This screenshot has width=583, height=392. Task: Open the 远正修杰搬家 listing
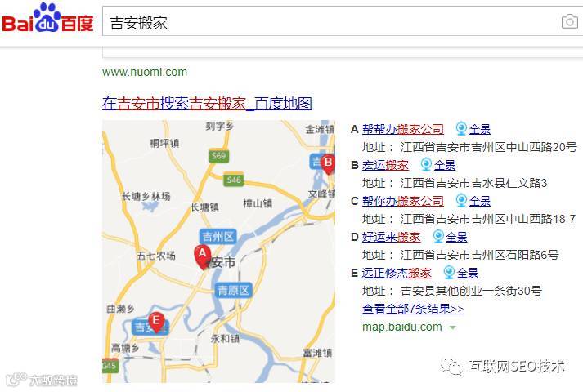(397, 273)
